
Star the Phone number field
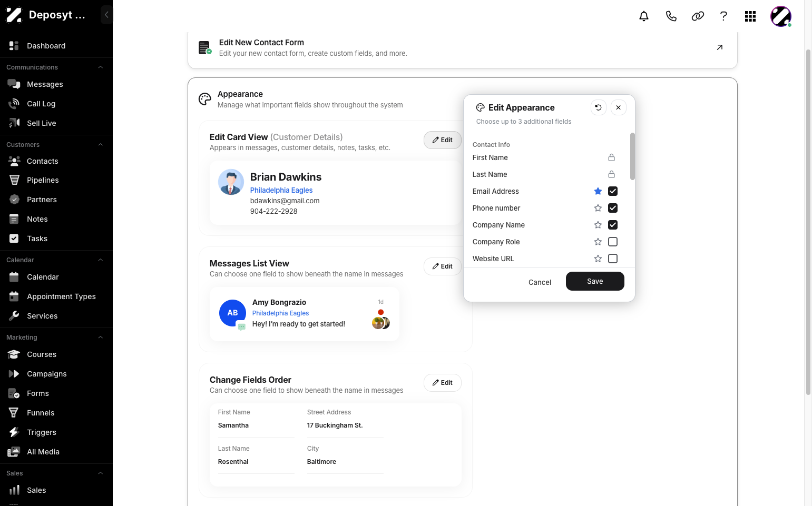[598, 208]
